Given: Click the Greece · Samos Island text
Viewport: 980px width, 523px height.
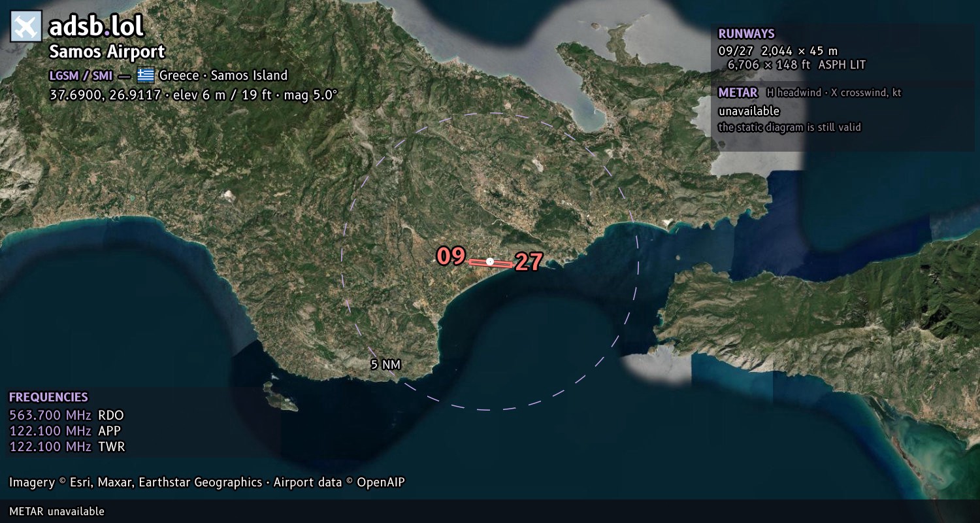Looking at the screenshot, I should 223,75.
